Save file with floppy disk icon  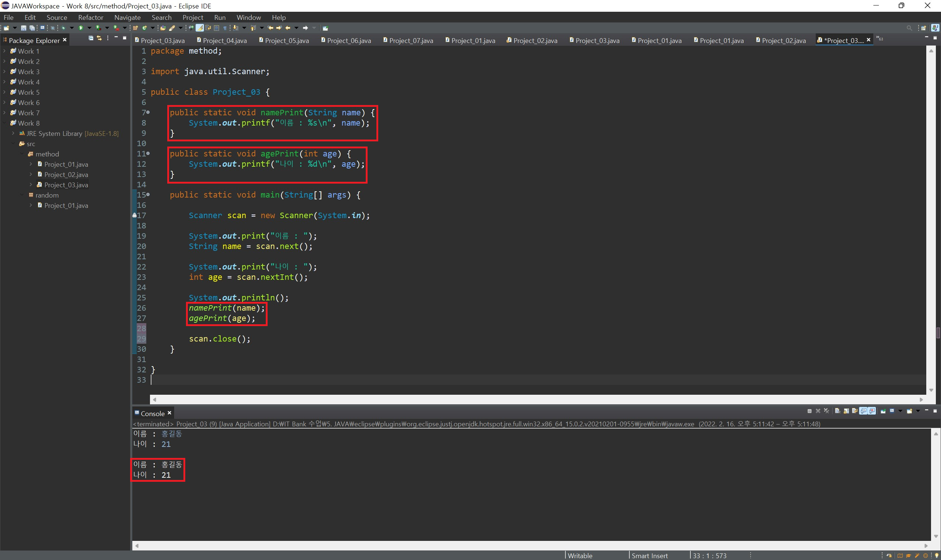[x=24, y=28]
